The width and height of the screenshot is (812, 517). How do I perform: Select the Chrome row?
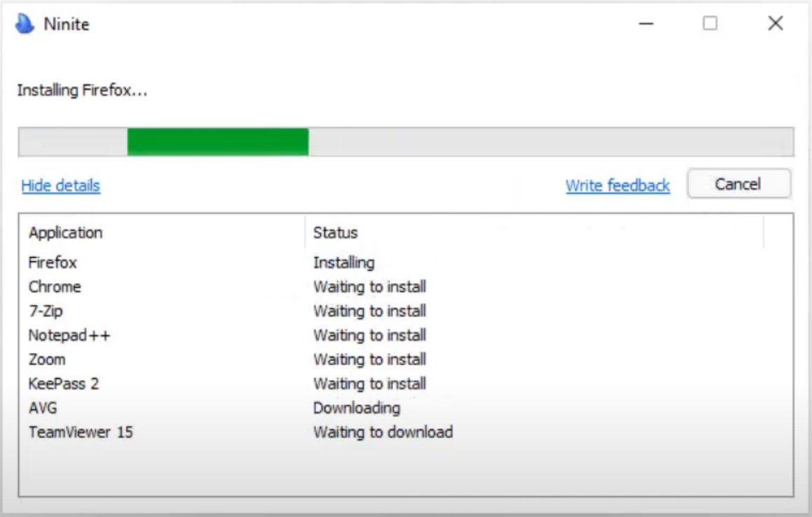click(x=406, y=286)
